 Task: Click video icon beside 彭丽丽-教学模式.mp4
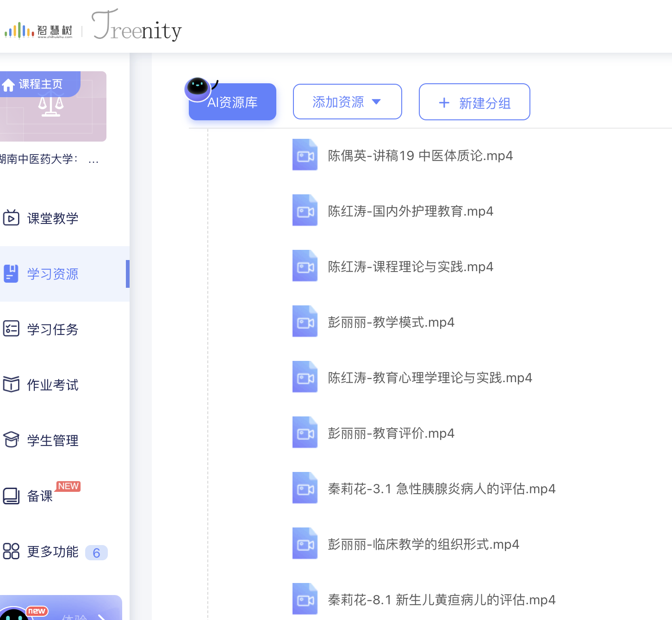pos(305,322)
